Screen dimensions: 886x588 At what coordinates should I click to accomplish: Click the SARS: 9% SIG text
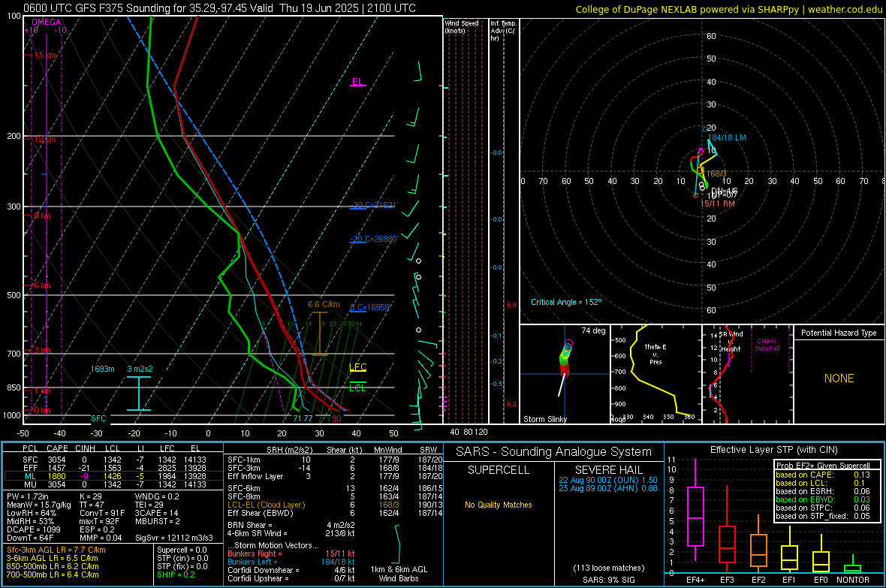tap(608, 580)
